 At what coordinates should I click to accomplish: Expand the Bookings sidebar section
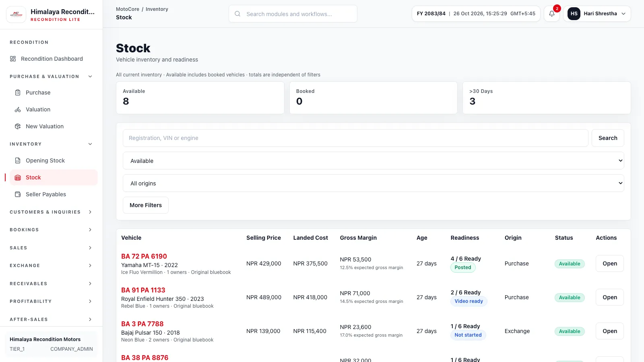[x=90, y=230]
